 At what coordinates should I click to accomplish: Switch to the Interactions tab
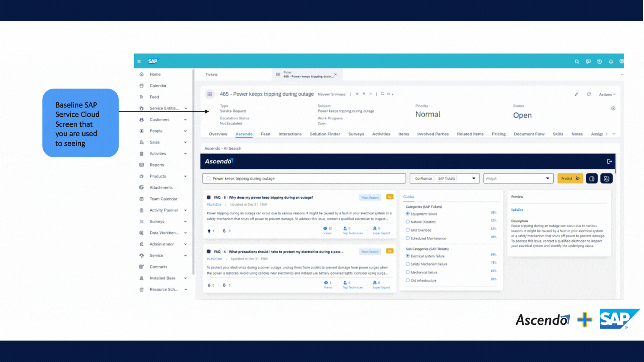coord(290,134)
